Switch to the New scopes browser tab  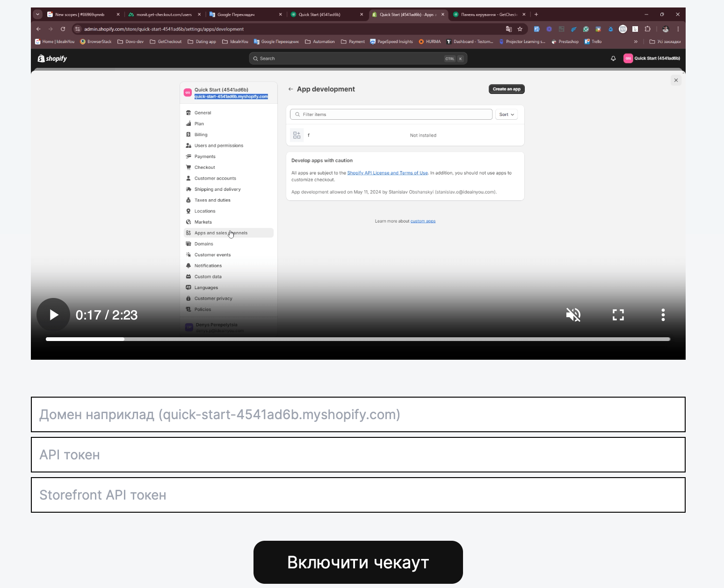click(83, 15)
